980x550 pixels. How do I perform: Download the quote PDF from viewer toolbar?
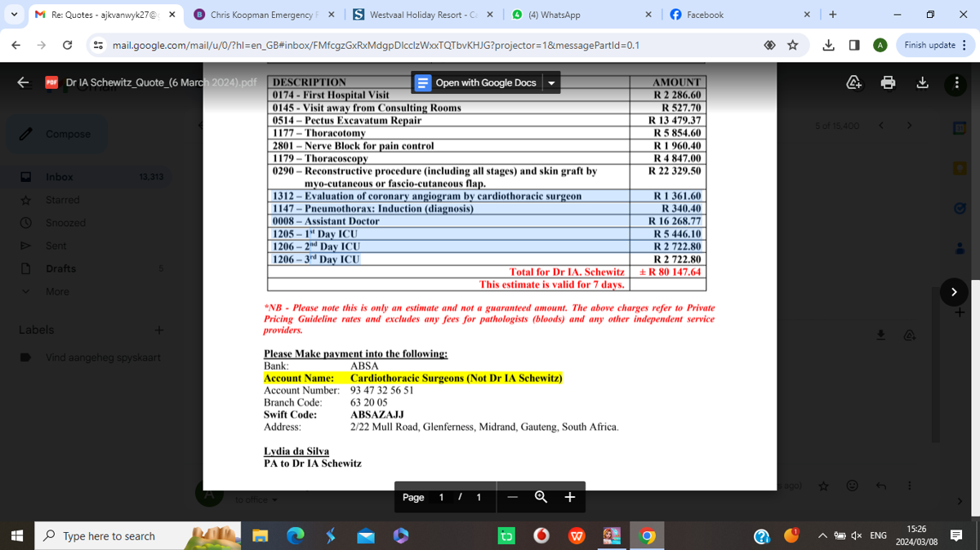coord(923,82)
